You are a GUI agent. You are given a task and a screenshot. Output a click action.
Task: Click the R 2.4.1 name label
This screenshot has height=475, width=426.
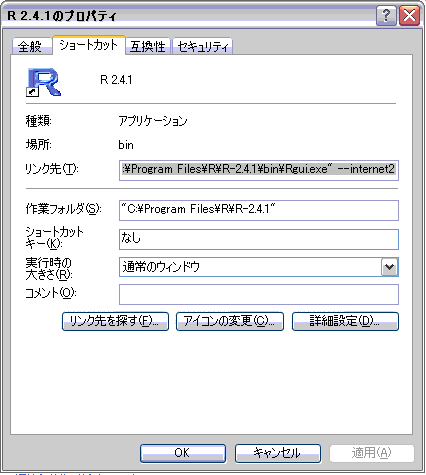[116, 80]
